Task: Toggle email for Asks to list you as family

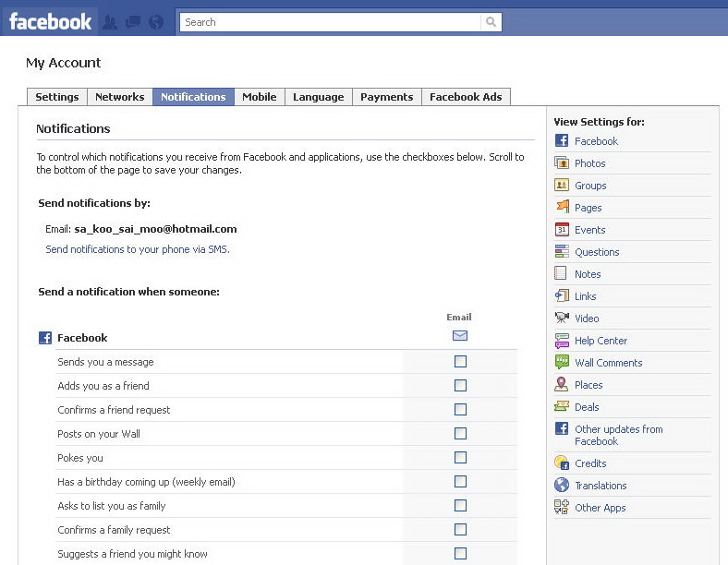Action: click(x=460, y=506)
